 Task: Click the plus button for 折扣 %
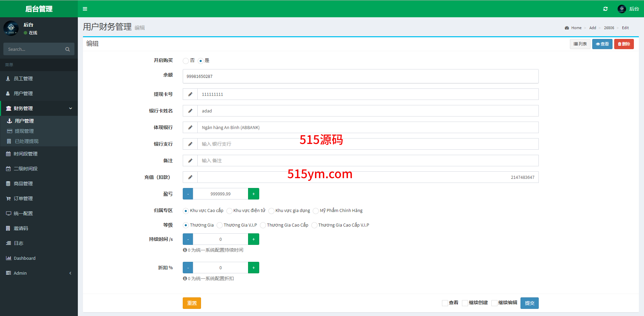[x=253, y=268]
